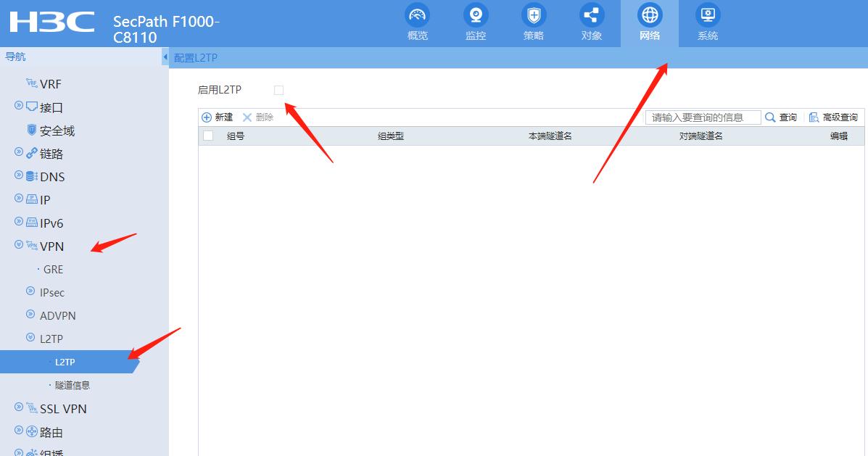
Task: Collapse the VPN navigation section
Action: coord(18,246)
